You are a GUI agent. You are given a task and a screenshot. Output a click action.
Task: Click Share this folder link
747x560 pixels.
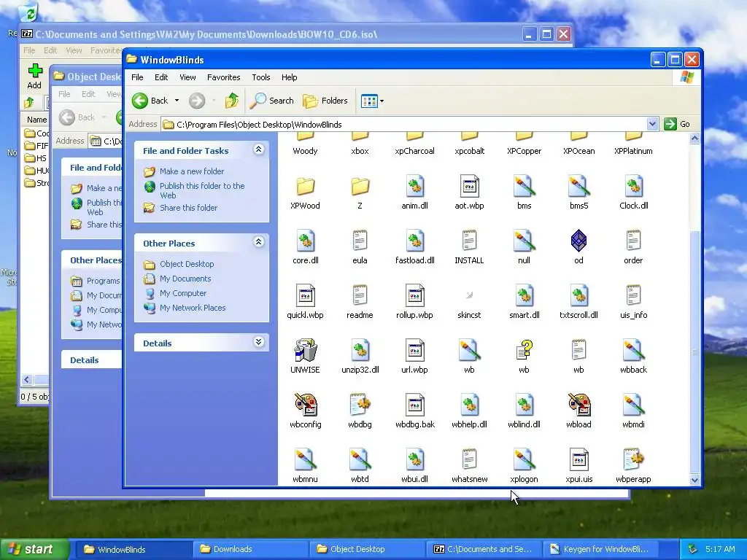188,208
